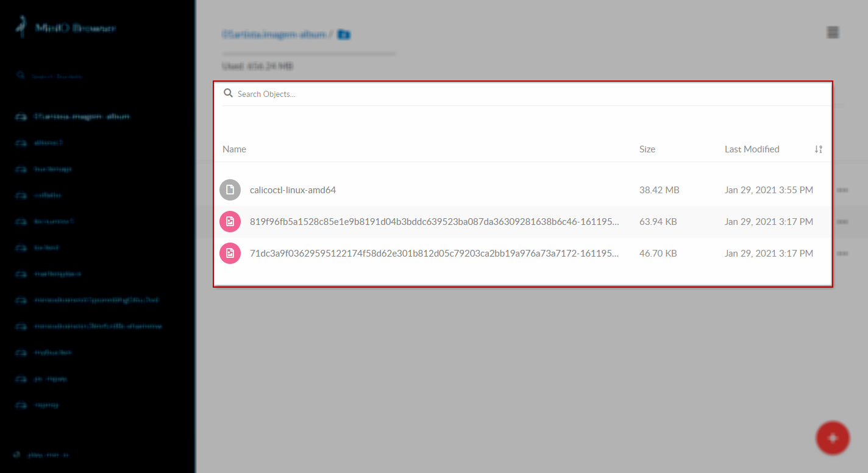Click the modified date of the 71dc3a9f row
Image resolution: width=868 pixels, height=473 pixels.
pyautogui.click(x=769, y=254)
